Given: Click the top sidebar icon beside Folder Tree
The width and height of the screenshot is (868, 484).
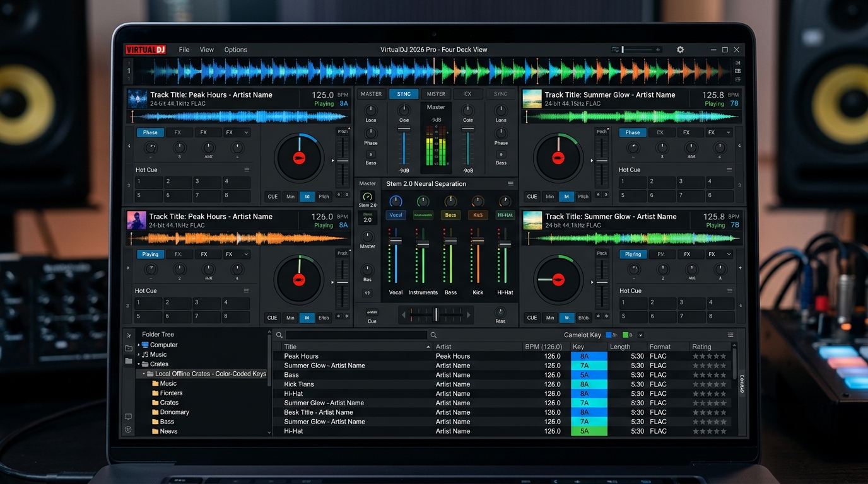Looking at the screenshot, I should (x=129, y=335).
